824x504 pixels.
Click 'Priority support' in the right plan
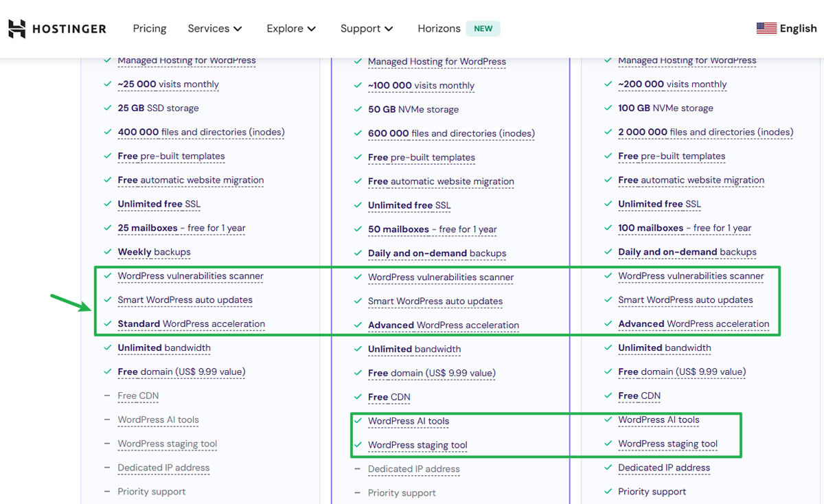pyautogui.click(x=652, y=492)
